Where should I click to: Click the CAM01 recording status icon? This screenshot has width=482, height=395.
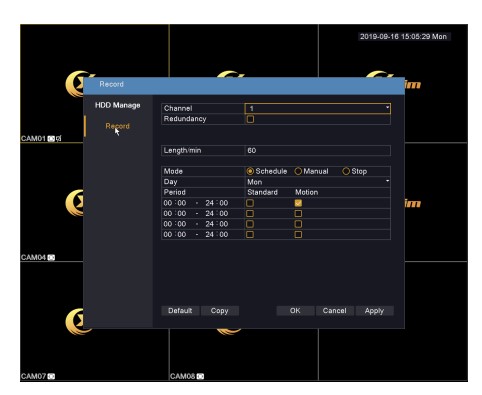[51, 138]
